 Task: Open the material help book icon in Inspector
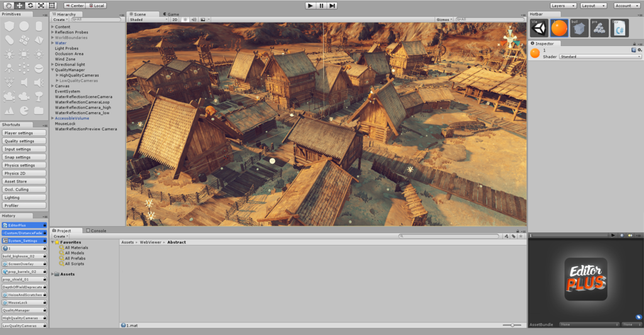click(634, 50)
